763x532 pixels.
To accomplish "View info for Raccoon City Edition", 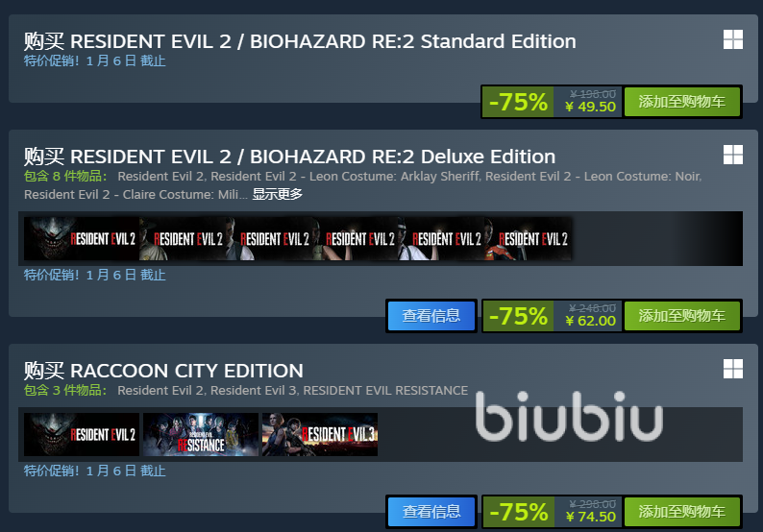I will pyautogui.click(x=431, y=512).
